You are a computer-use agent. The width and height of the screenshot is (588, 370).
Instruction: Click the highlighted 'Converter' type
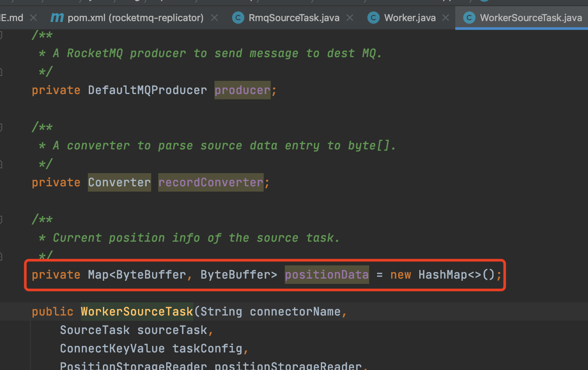click(119, 182)
